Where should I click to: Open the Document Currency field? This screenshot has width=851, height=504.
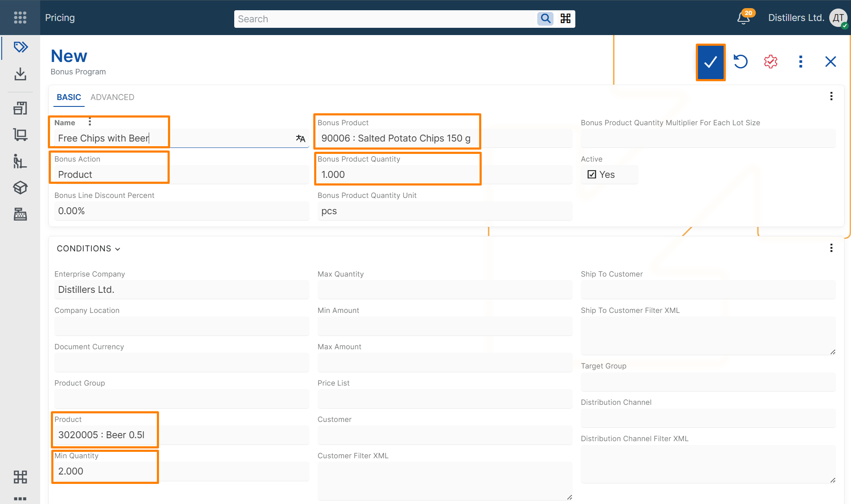tap(181, 362)
